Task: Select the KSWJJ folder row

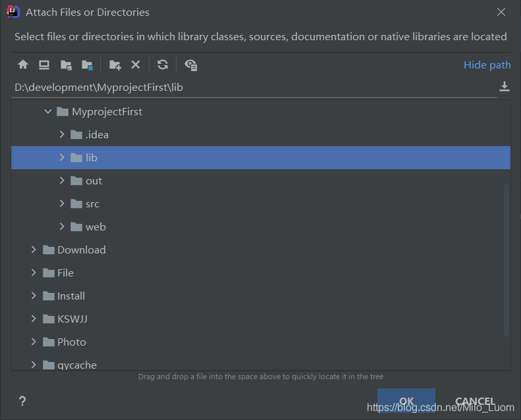Action: click(x=261, y=319)
